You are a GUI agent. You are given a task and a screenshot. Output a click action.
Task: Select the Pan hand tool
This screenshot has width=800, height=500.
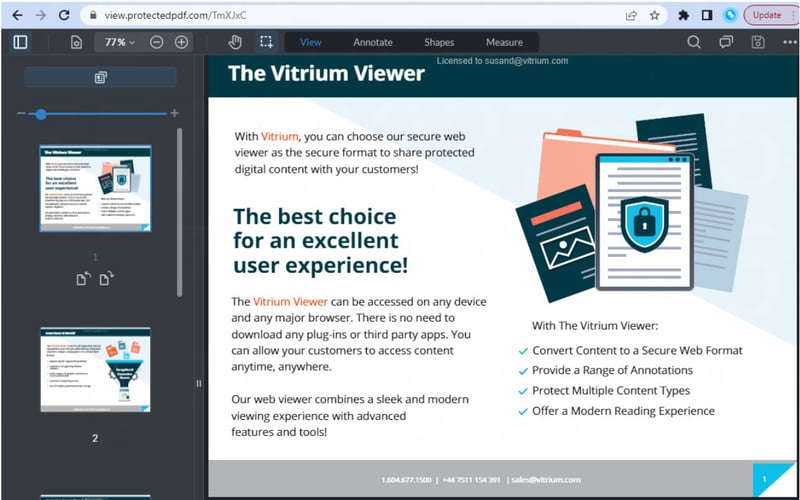(x=235, y=42)
